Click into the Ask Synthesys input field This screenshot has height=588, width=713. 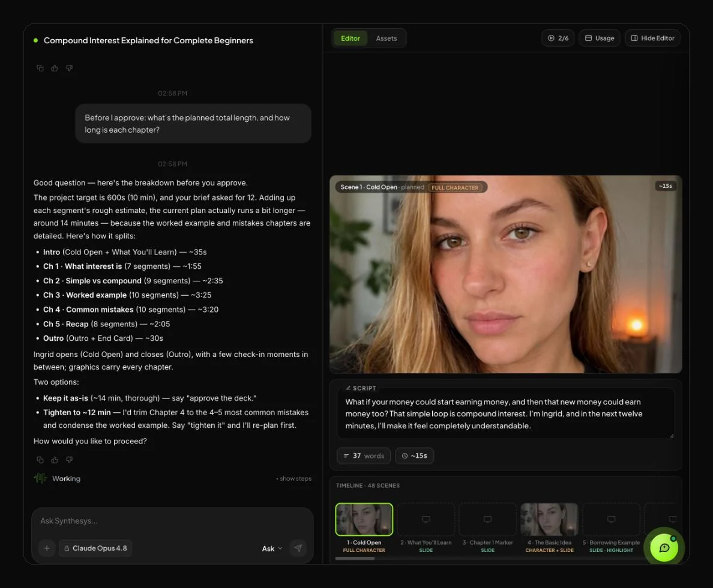[x=172, y=521]
